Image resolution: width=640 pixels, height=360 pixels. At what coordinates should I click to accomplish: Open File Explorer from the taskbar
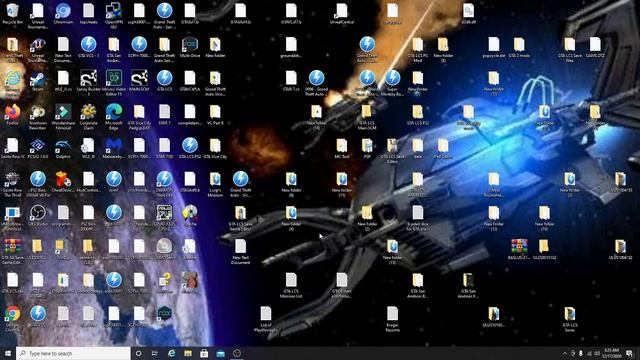coord(188,353)
